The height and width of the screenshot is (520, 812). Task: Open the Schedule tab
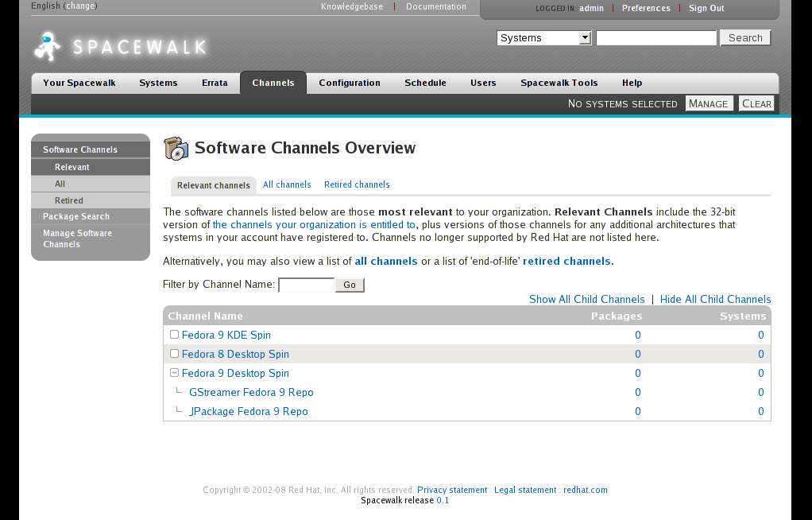(425, 83)
